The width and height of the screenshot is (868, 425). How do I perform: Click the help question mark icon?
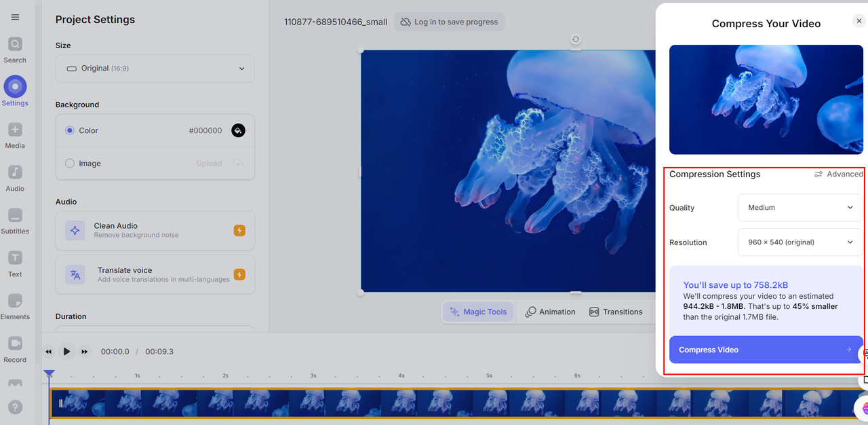[x=15, y=407]
